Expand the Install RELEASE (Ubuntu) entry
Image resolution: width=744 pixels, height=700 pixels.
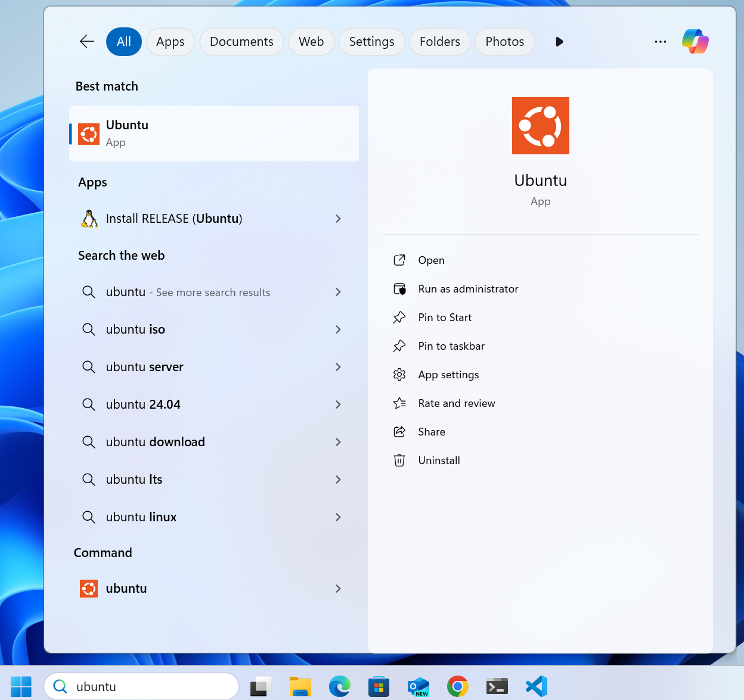tap(338, 219)
